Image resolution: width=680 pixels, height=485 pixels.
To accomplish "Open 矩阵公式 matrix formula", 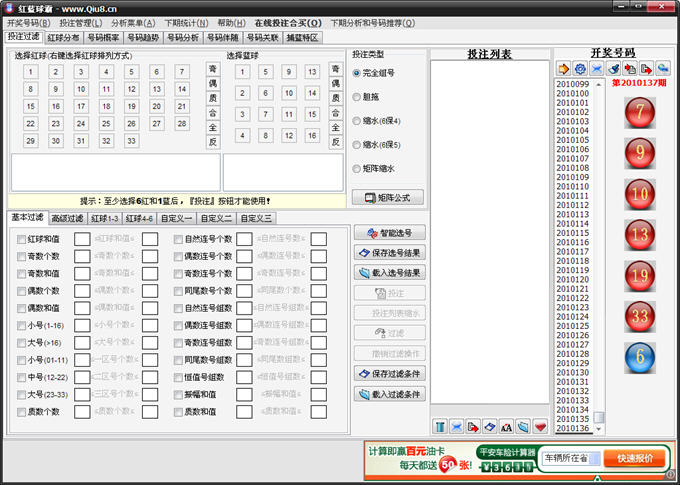I will click(388, 197).
